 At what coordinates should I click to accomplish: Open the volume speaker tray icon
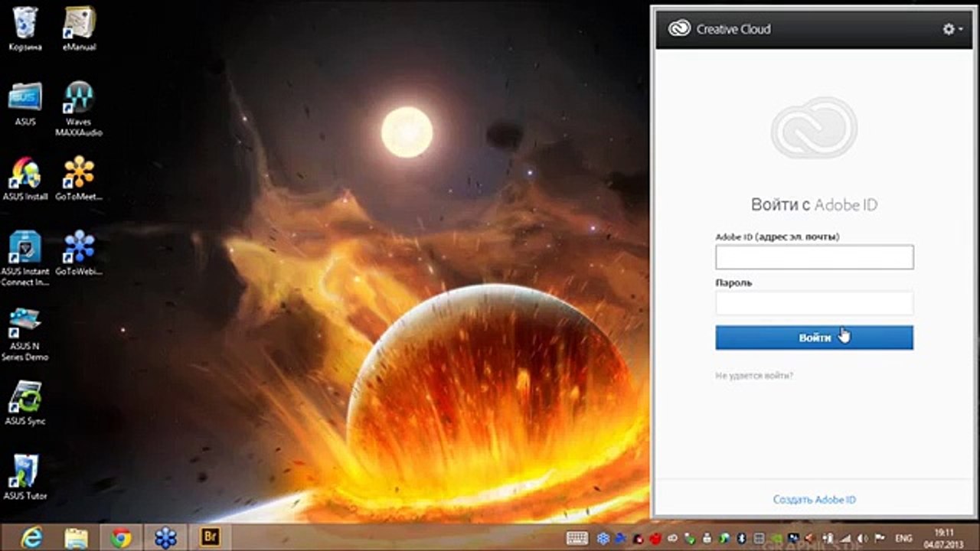coord(862,538)
